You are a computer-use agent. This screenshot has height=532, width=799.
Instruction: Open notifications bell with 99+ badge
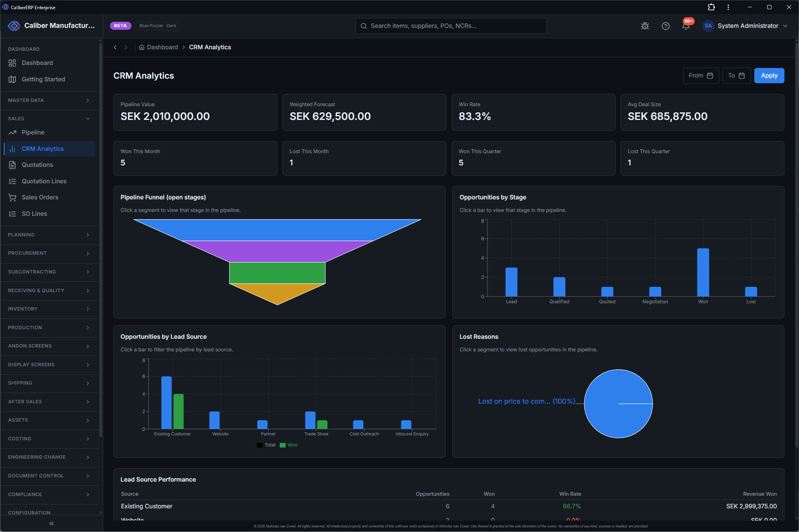686,26
